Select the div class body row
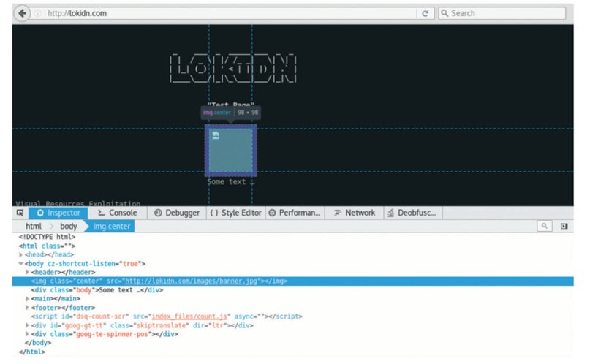This screenshot has height=364, width=590. point(97,290)
